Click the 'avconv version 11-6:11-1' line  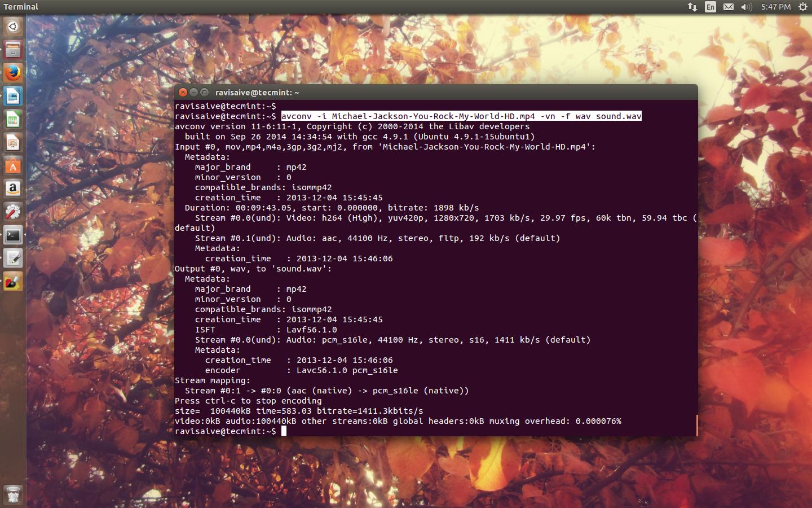(352, 126)
